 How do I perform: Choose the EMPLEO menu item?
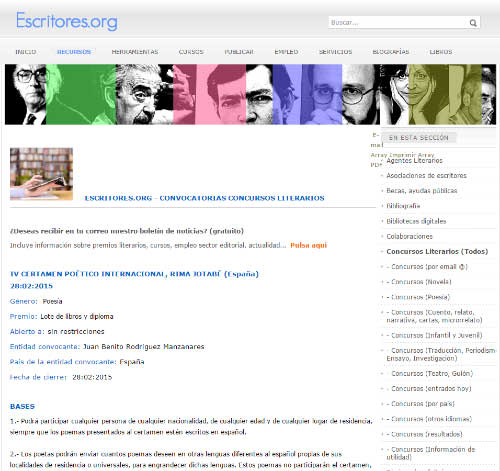[x=286, y=52]
